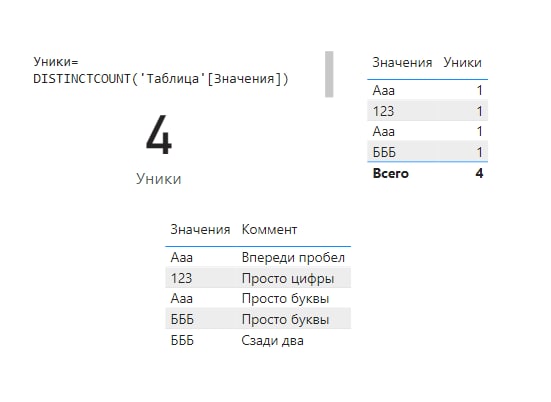Click the bold total value 4
The image size is (551, 402).
pos(479,173)
